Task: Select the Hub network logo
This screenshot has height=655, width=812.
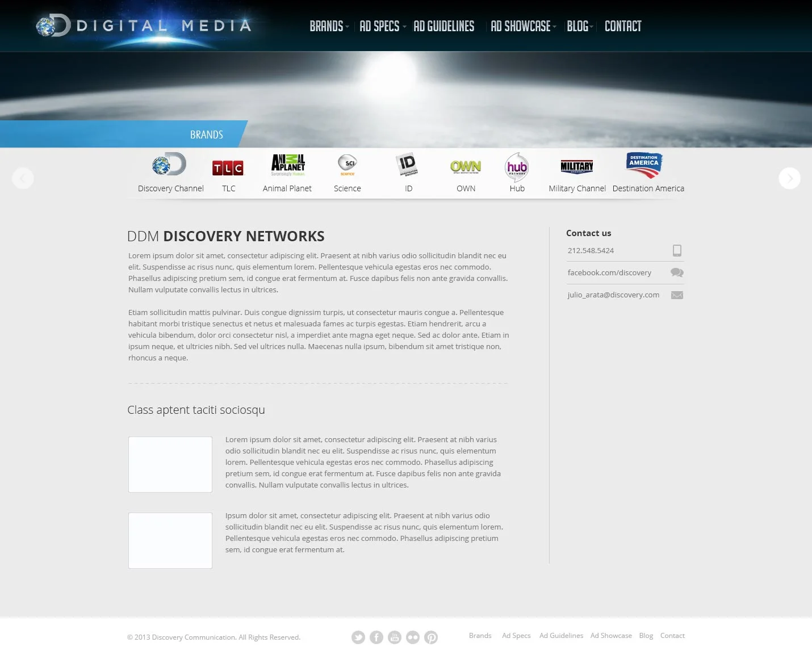Action: point(517,167)
